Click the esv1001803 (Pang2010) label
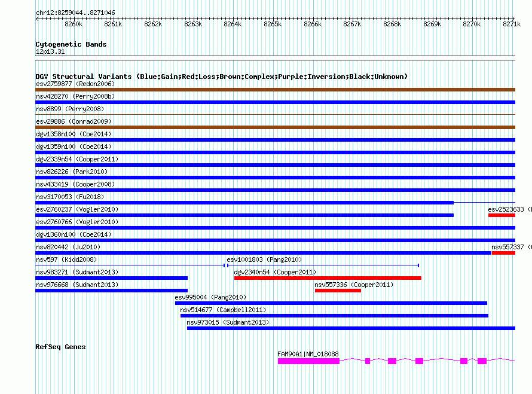Viewport: 532px width, 394px height. click(x=264, y=259)
